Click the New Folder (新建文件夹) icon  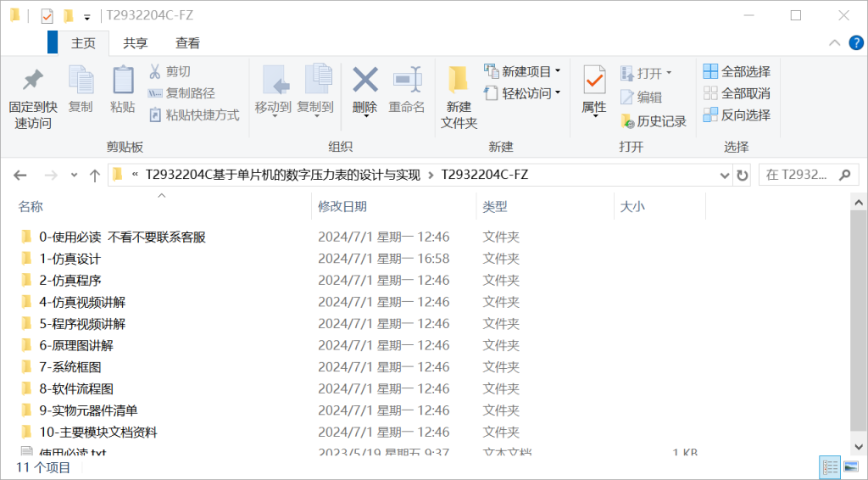point(458,81)
